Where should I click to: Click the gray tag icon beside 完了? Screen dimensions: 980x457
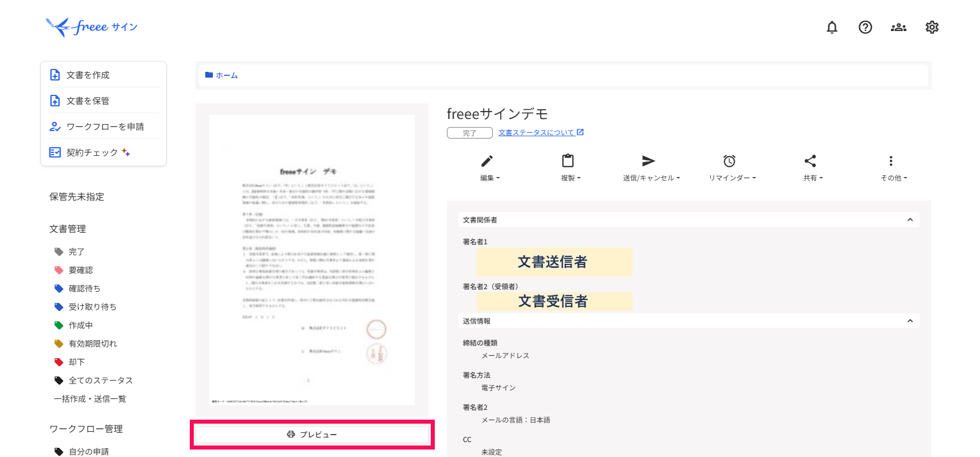point(59,252)
